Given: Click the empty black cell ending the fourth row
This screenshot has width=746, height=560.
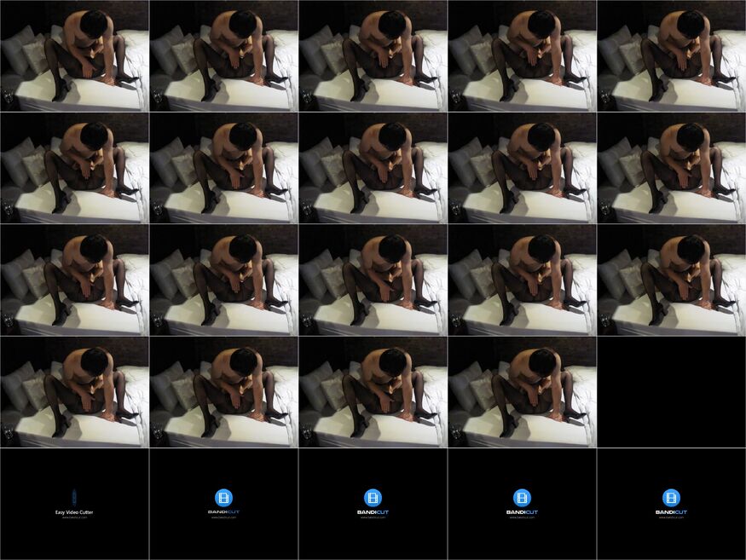Looking at the screenshot, I should 671,391.
